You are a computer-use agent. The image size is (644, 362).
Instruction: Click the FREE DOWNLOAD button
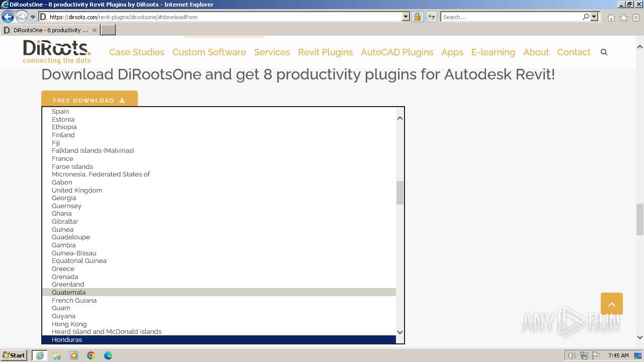click(90, 100)
